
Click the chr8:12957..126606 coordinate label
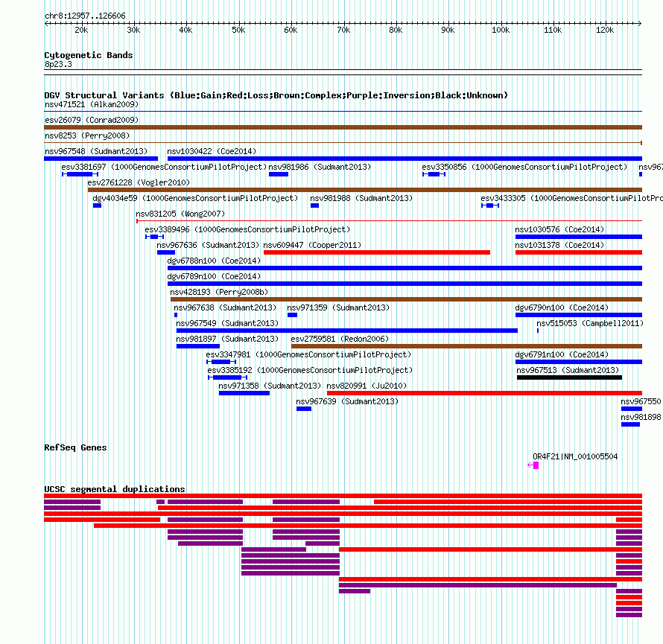click(85, 16)
